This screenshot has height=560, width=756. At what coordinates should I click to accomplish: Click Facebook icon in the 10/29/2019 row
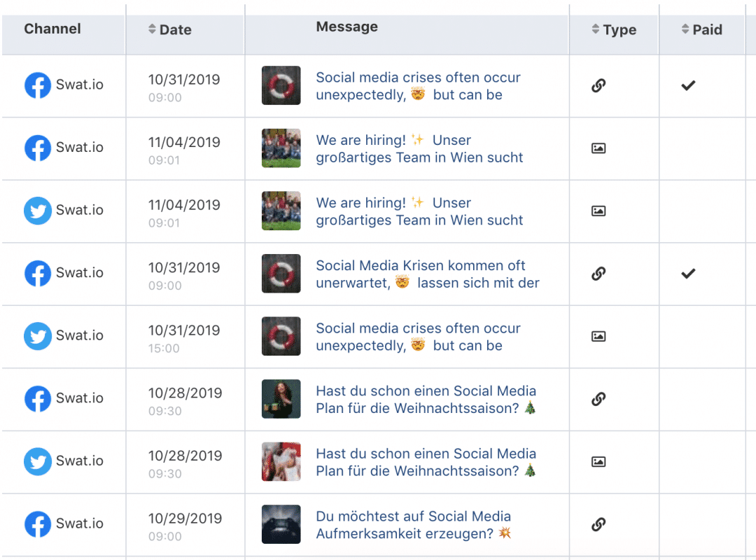pyautogui.click(x=38, y=524)
